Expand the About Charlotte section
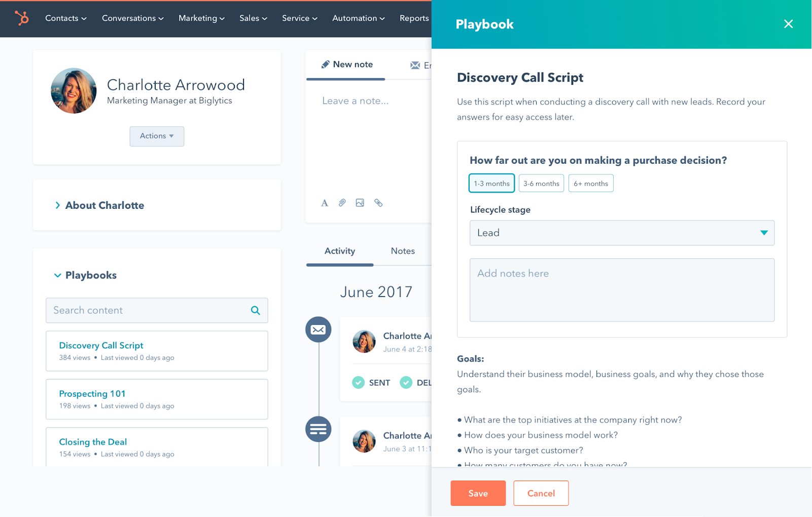The image size is (812, 517). tap(99, 205)
